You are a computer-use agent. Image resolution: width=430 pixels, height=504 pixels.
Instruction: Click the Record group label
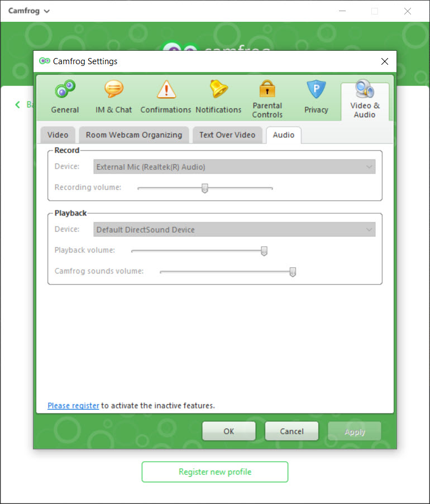tap(67, 150)
